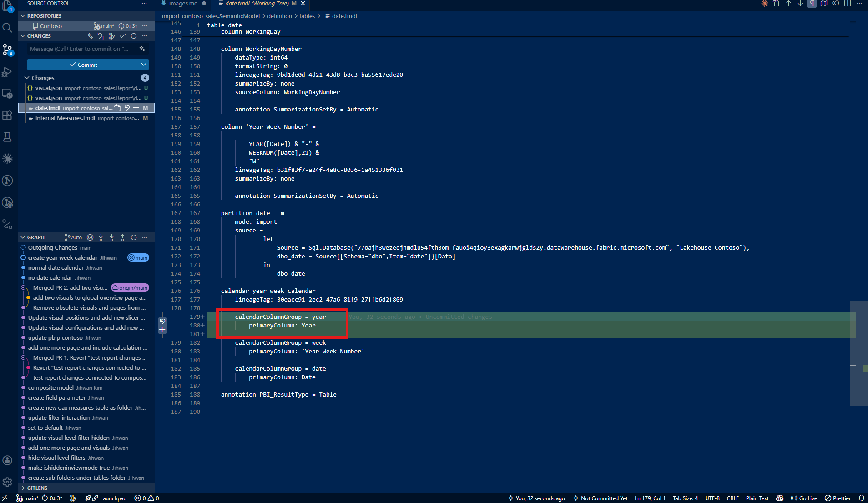Open the Testing beaker view
Viewport: 868px width, 503px height.
pyautogui.click(x=7, y=137)
